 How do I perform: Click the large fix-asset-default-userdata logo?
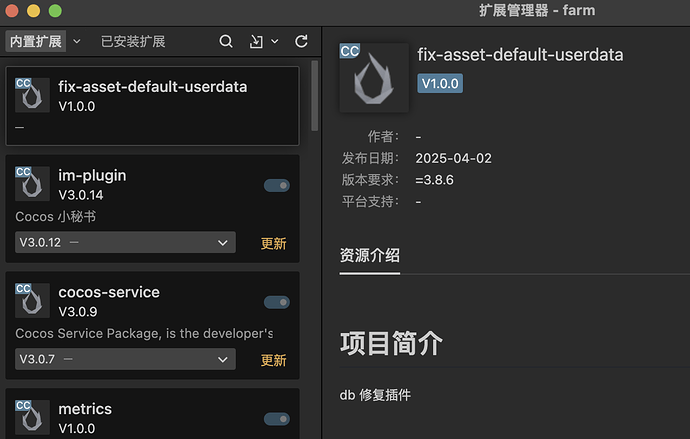(374, 77)
